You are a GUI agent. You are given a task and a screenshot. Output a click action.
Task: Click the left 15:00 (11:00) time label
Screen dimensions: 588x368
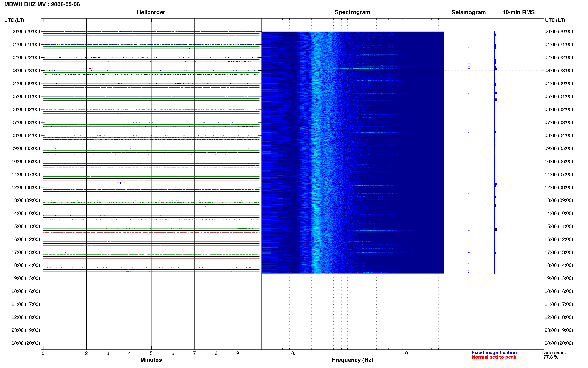26,226
